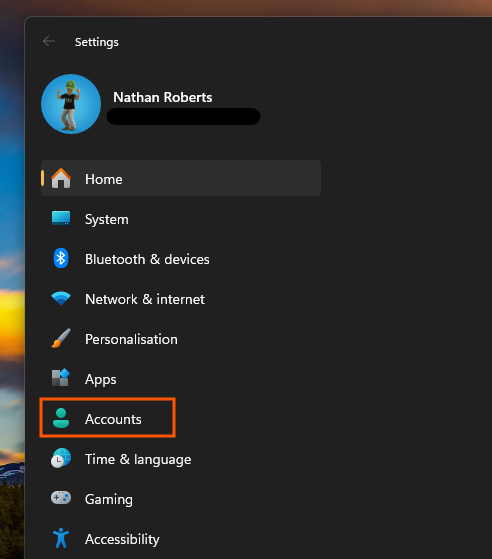Click the Wi-Fi network icon
Screen dimensions: 492x559
(x=61, y=298)
